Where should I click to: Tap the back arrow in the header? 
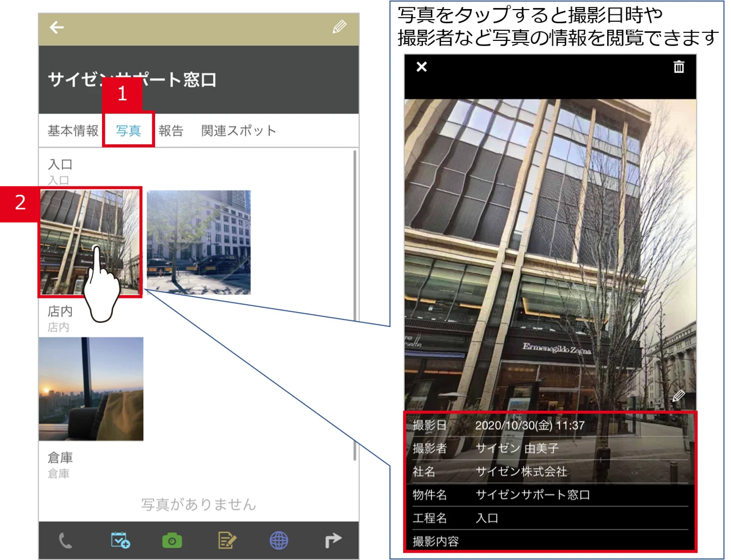tap(57, 27)
